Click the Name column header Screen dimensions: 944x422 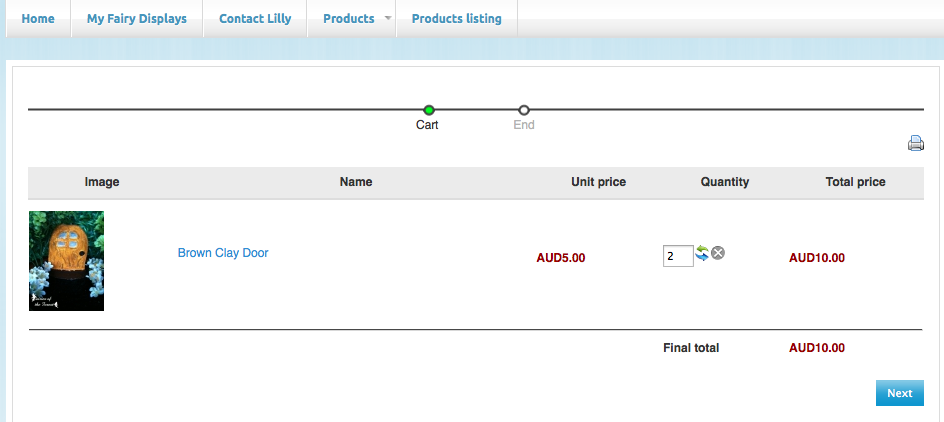[356, 182]
